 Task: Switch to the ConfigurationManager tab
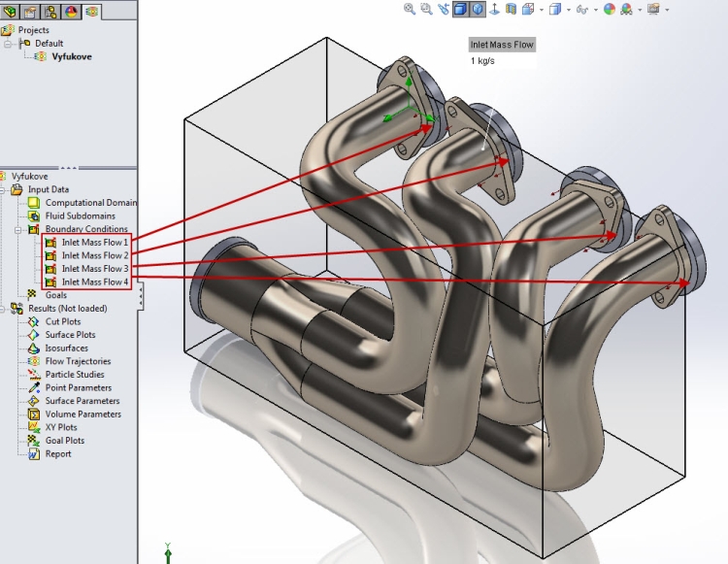pos(51,11)
